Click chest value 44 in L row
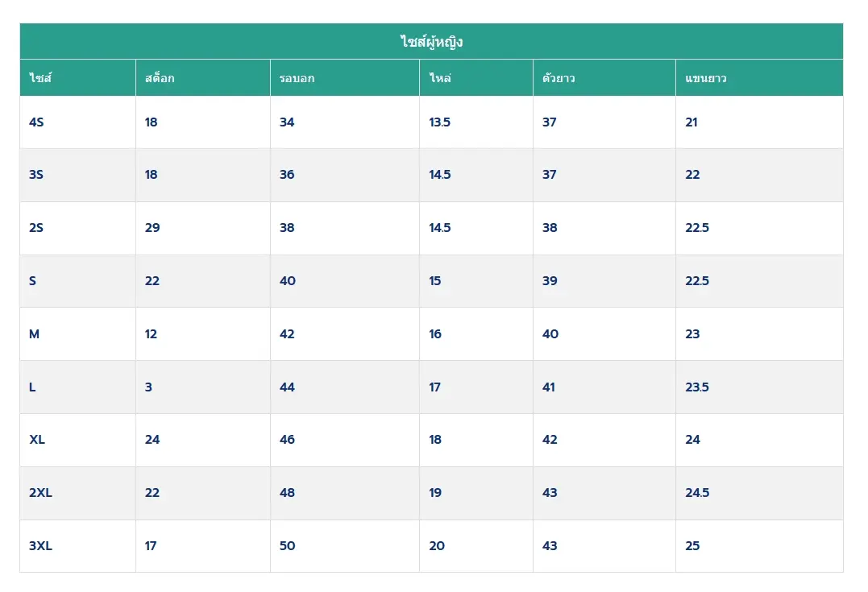 (287, 387)
